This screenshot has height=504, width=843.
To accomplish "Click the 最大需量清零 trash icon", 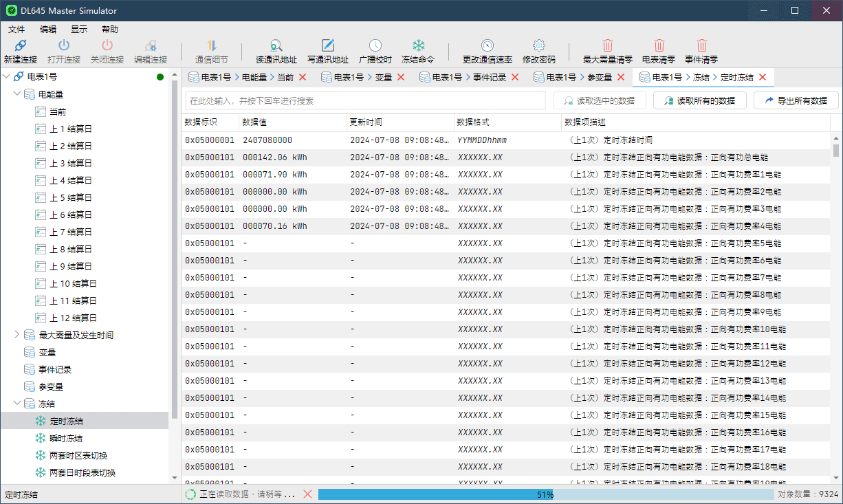I will point(608,45).
